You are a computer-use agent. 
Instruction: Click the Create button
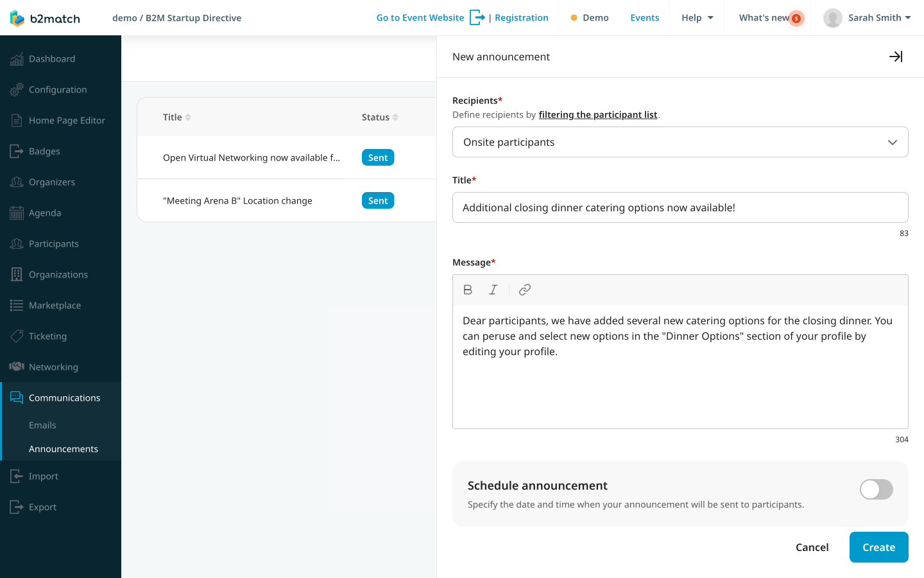point(878,547)
